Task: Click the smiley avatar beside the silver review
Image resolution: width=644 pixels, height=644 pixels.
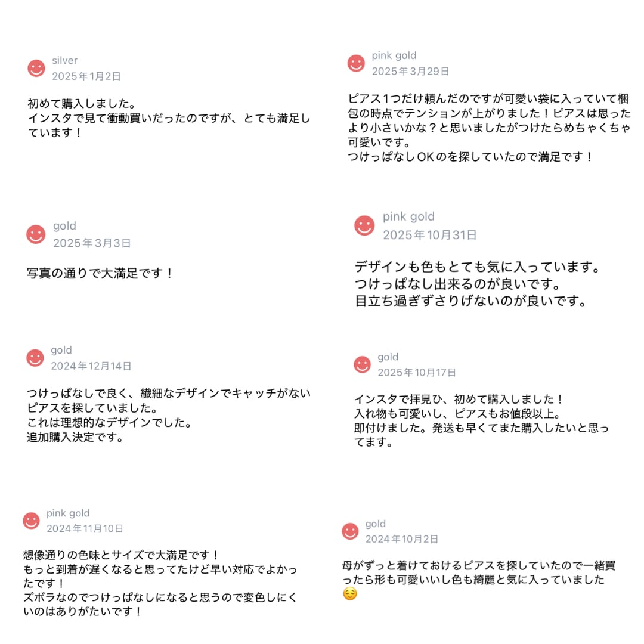Action: pos(36,69)
